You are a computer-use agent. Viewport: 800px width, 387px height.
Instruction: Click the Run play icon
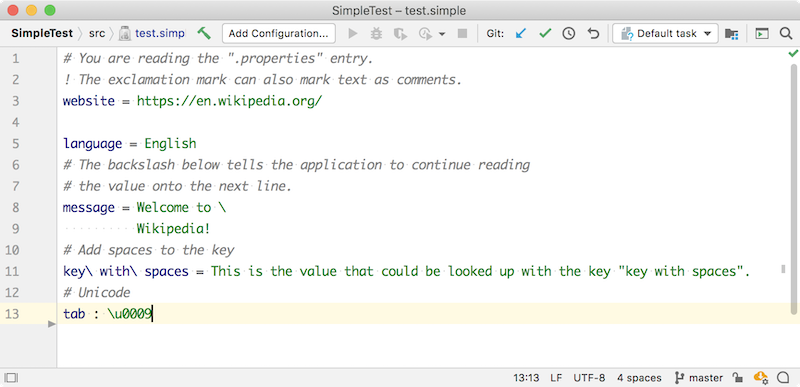[x=353, y=34]
